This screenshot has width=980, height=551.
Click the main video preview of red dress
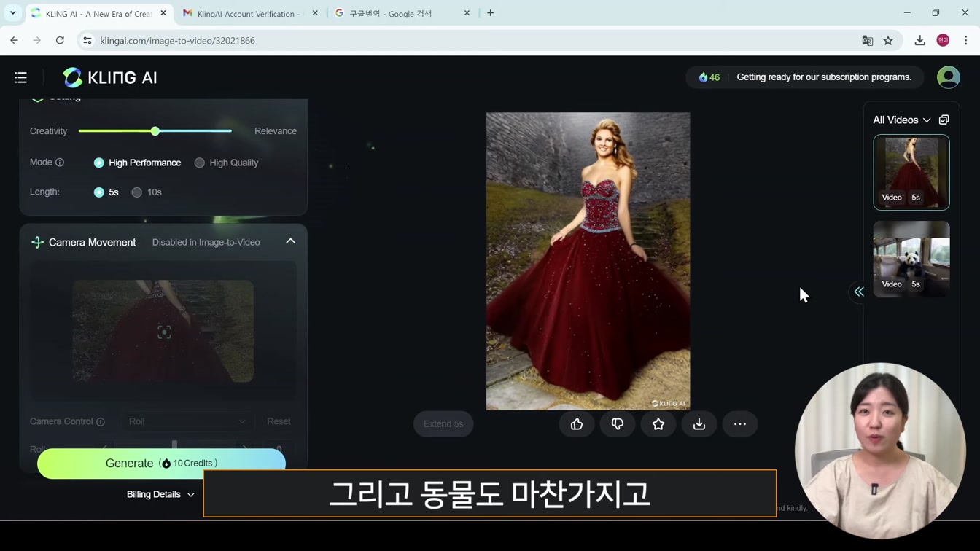point(588,261)
